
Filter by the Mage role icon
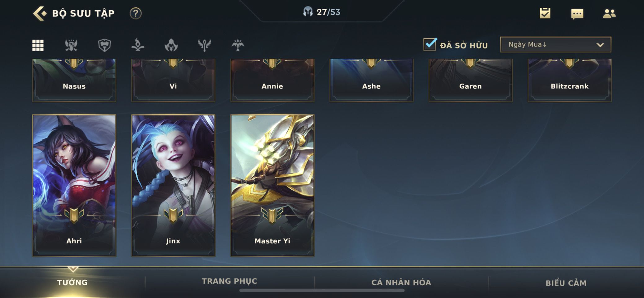coord(138,45)
